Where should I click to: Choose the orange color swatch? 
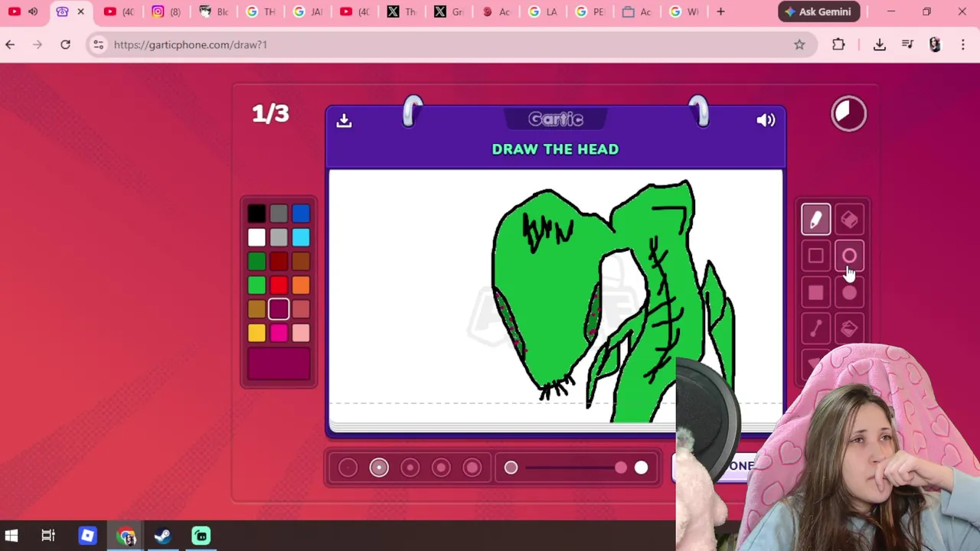pyautogui.click(x=301, y=285)
